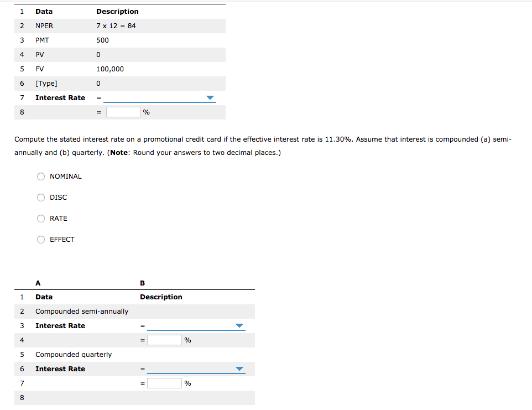The image size is (532, 410).
Task: Expand the quarterly Interest Rate dropdown
Action: tap(239, 369)
